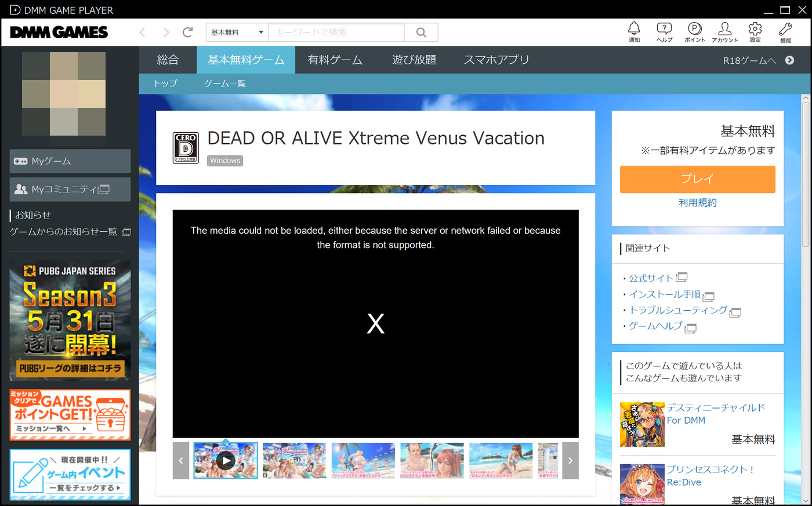This screenshot has width=812, height=506.
Task: Open the インストール手順 link
Action: click(665, 294)
